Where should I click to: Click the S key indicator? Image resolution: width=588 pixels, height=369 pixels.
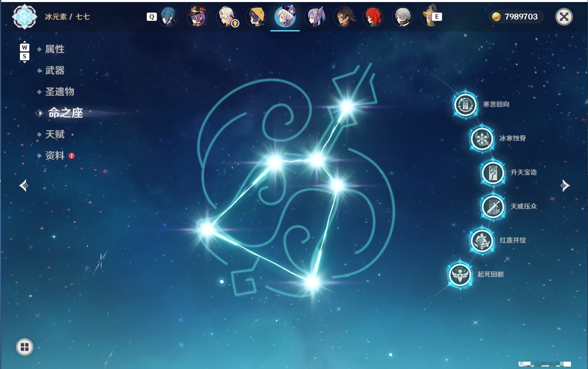click(24, 57)
